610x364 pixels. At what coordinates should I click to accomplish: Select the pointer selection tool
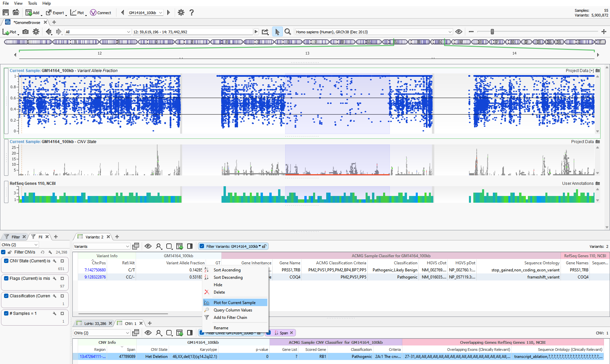[277, 32]
